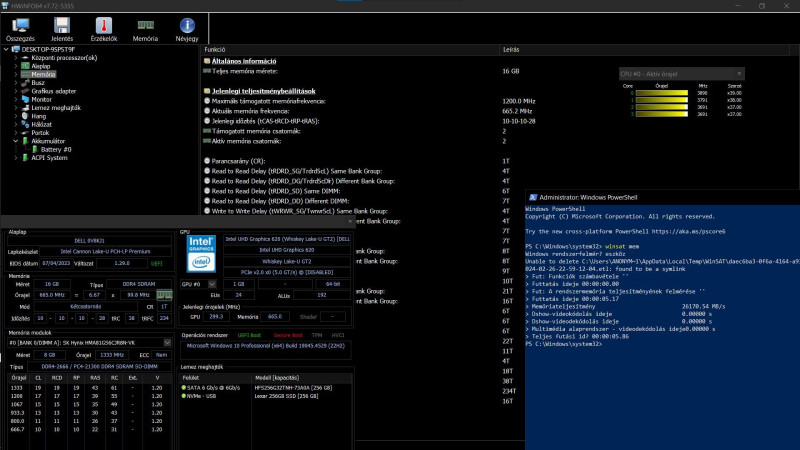The width and height of the screenshot is (800, 450).
Task: Close the system summary panel
Action: 349,221
